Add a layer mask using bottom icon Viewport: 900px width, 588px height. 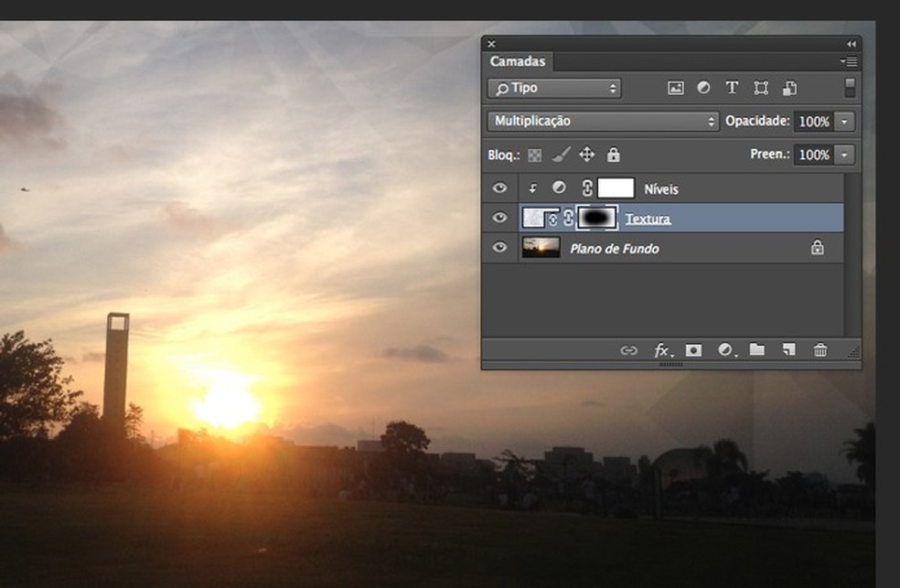(x=694, y=350)
